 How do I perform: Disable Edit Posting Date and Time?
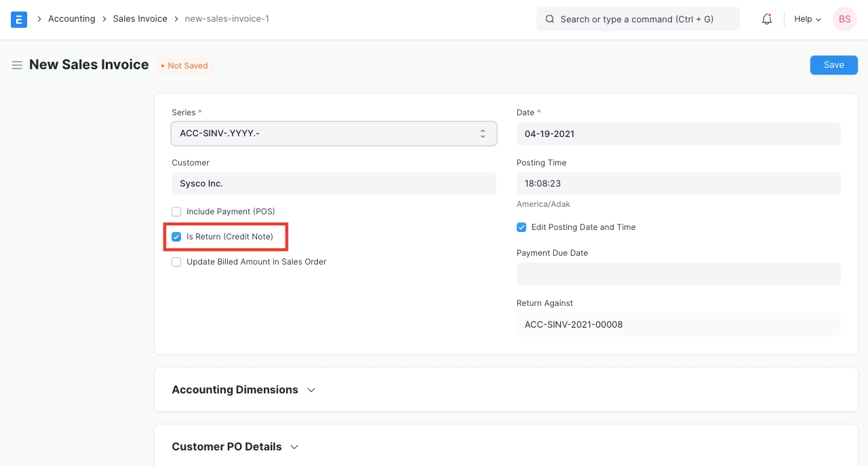tap(521, 227)
